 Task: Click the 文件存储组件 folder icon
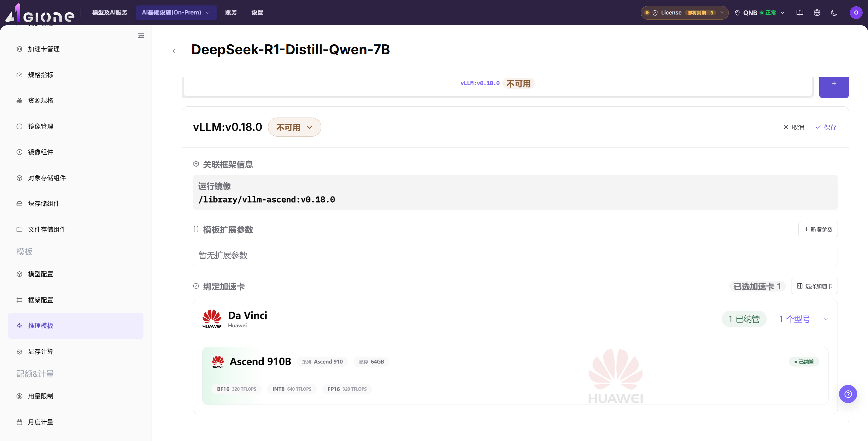[x=20, y=229]
